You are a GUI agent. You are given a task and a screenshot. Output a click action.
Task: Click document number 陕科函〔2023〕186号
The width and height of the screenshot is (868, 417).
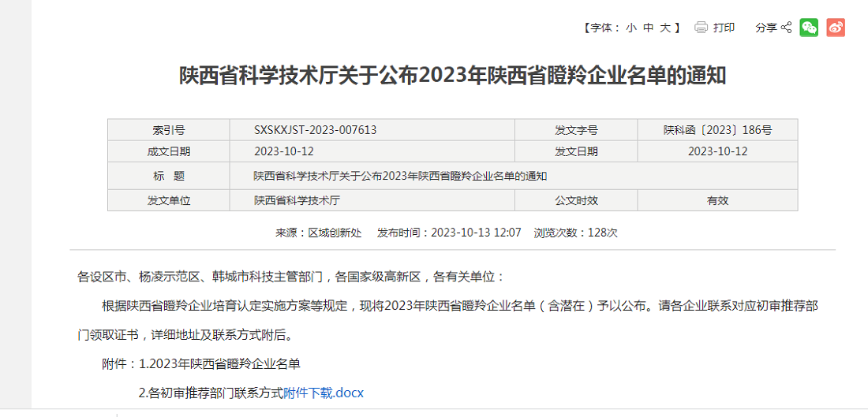[x=717, y=130]
